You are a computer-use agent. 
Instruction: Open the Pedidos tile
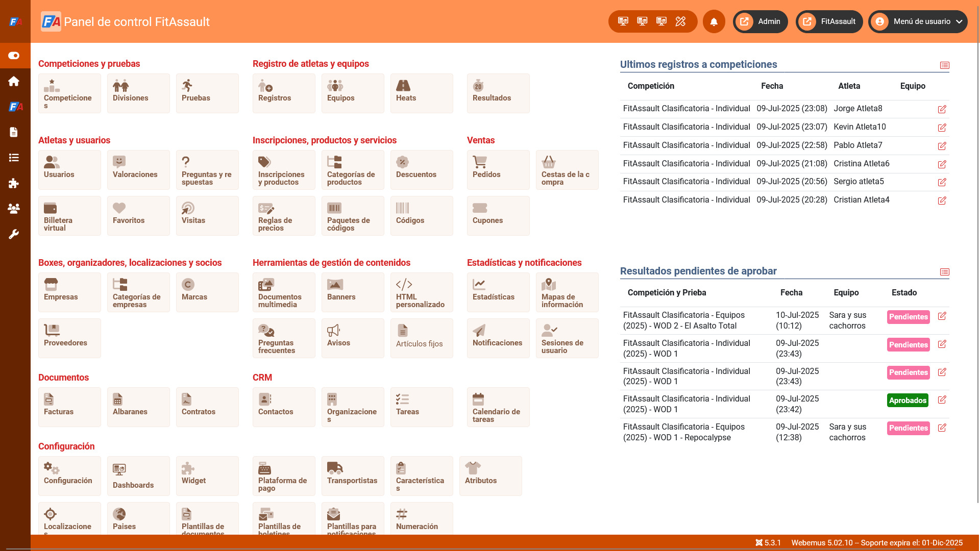coord(498,170)
